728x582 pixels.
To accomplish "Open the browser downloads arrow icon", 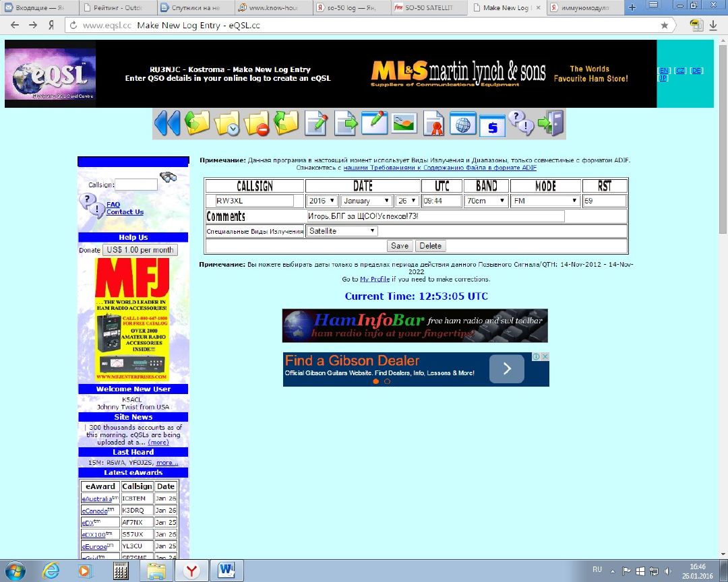I will (714, 25).
